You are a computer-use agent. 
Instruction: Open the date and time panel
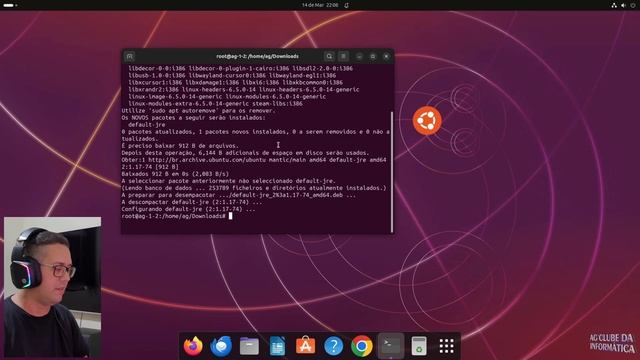click(320, 5)
